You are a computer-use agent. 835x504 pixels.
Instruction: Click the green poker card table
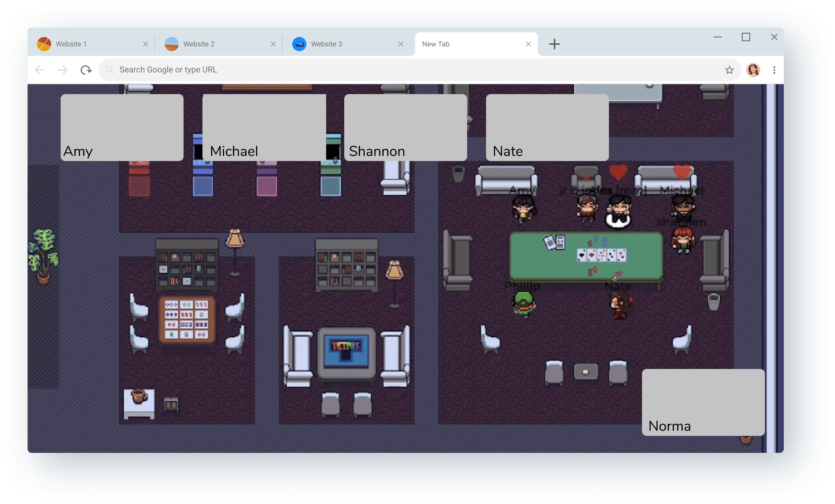coord(586,256)
